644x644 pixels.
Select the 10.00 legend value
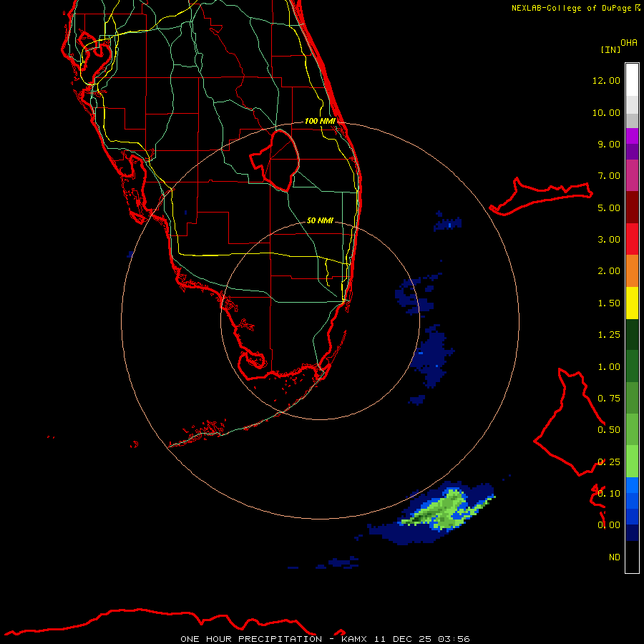point(606,112)
